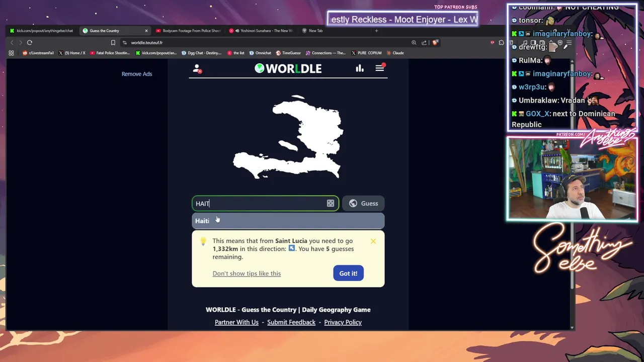
Task: Click the Brave shields icon
Action: [x=436, y=43]
